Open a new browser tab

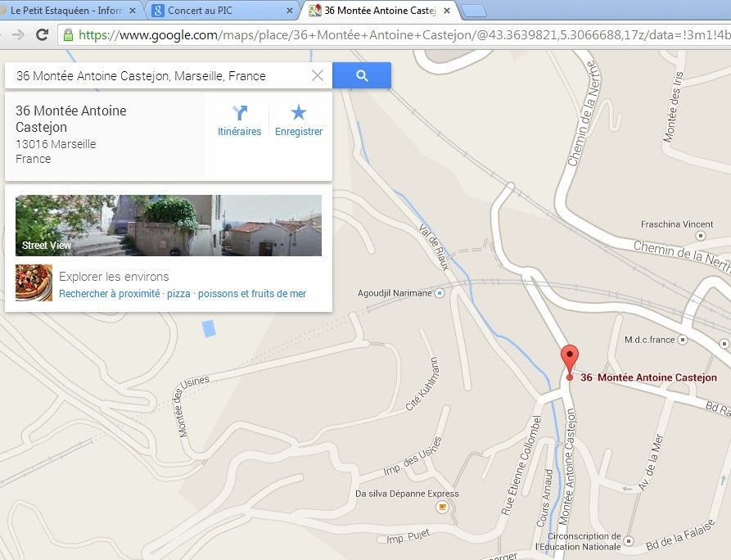475,11
